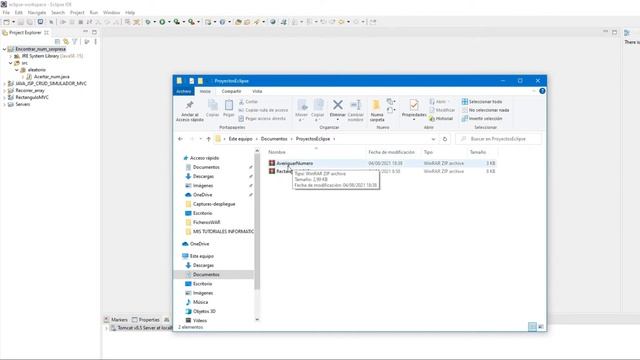The width and height of the screenshot is (640, 360).
Task: Expand Recorrer_array project node
Action: click(x=4, y=90)
